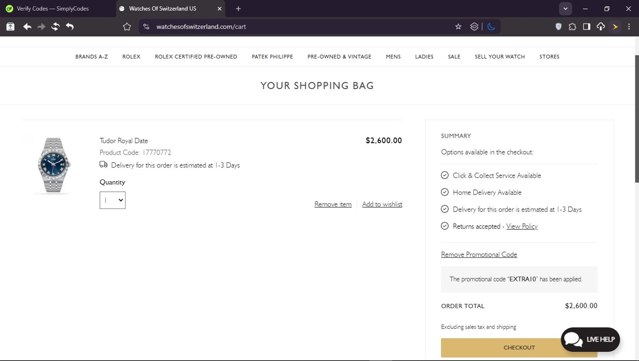Screen dimensions: 639x361
Task: Click the delivery truck icon
Action: click(104, 165)
